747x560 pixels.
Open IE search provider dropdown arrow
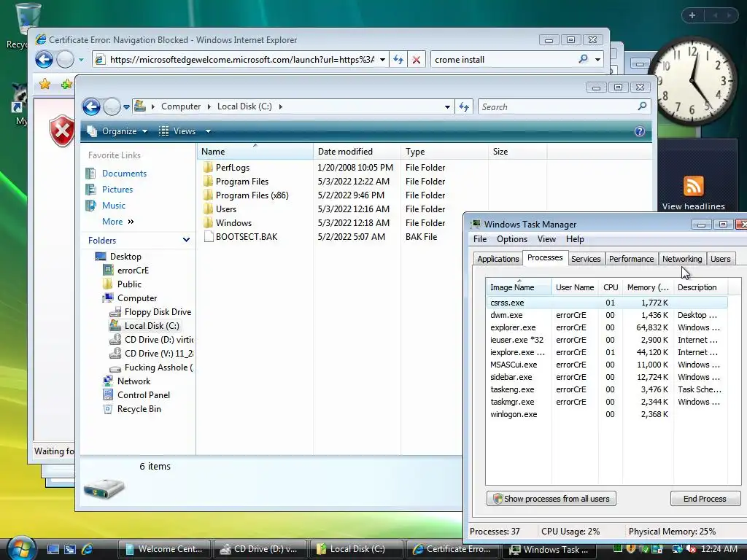point(597,60)
